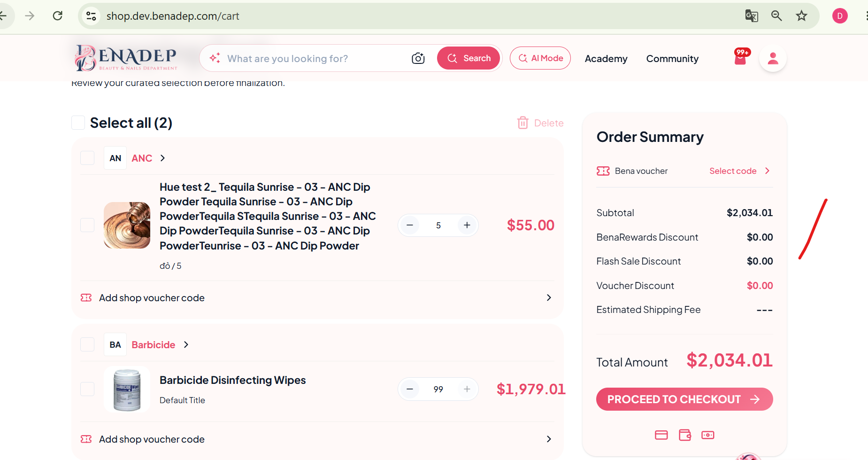Open the Barbicide Disinfecting Wipes product title
This screenshot has width=868, height=460.
(x=233, y=380)
